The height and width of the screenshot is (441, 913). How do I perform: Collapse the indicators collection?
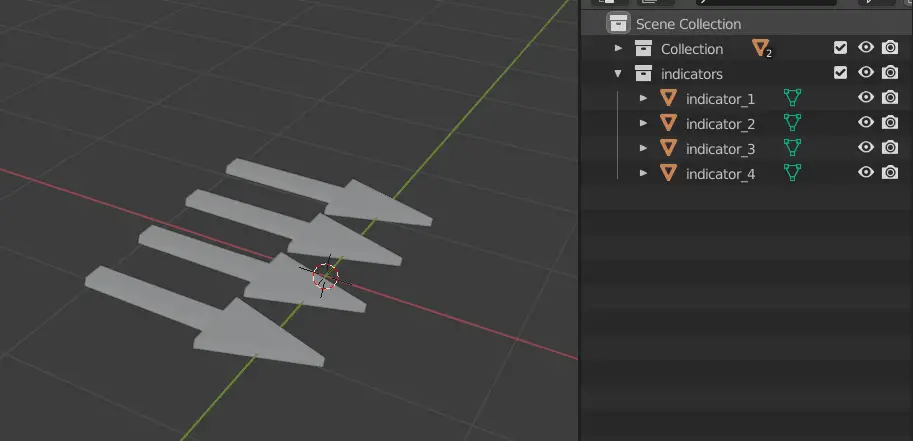point(618,73)
